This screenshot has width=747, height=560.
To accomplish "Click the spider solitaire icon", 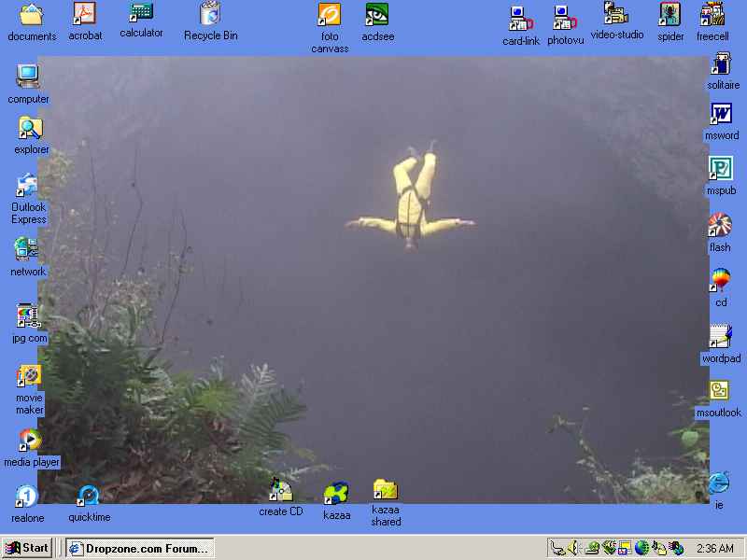I will (669, 15).
